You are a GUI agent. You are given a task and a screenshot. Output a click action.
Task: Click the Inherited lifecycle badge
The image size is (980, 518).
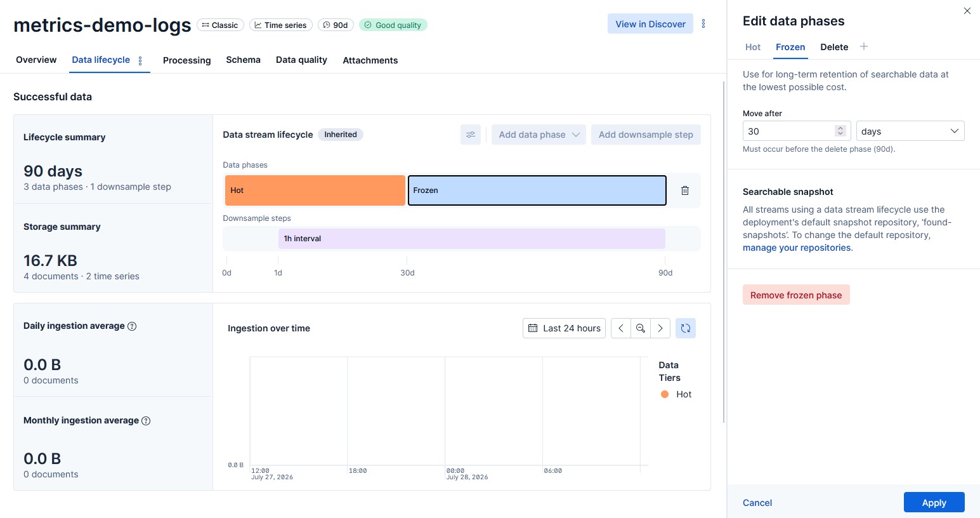tap(341, 135)
